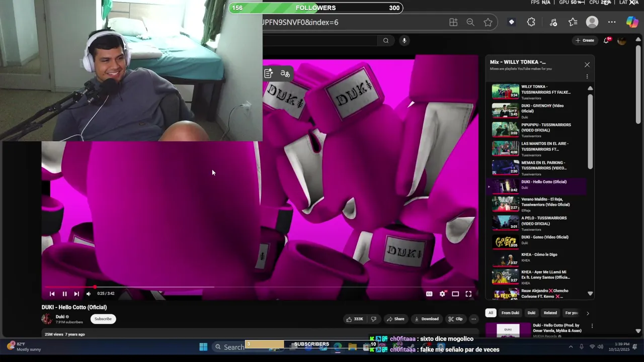Viewport: 644px width, 362px height.
Task: Seek on the red video progress bar
Action: pos(260,287)
